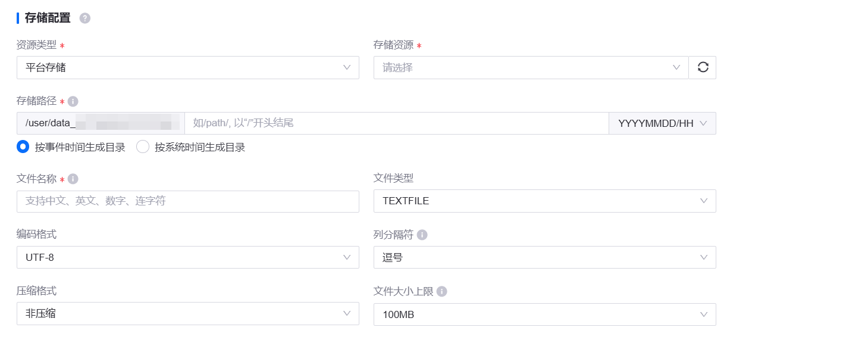Click the info icon beside 文件名称 label
Image resolution: width=868 pixels, height=349 pixels.
coord(73,179)
